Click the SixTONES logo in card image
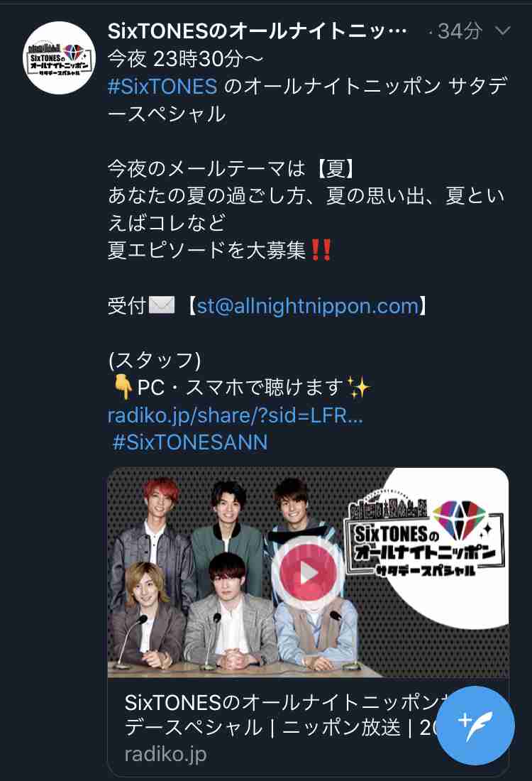Screen dimensions: 532x781 pos(424,538)
